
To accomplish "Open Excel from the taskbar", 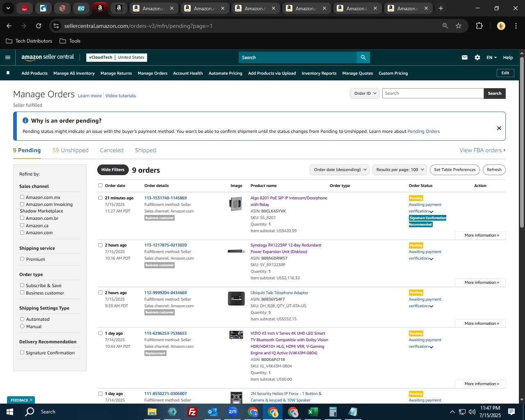I will pyautogui.click(x=313, y=412).
